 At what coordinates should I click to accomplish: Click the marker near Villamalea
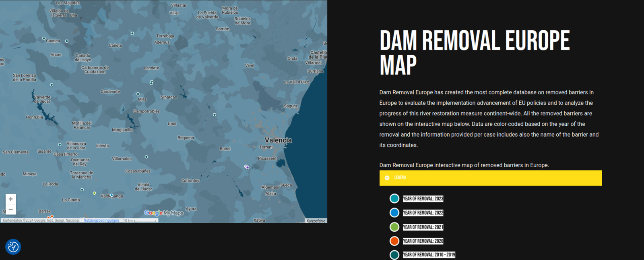click(146, 157)
